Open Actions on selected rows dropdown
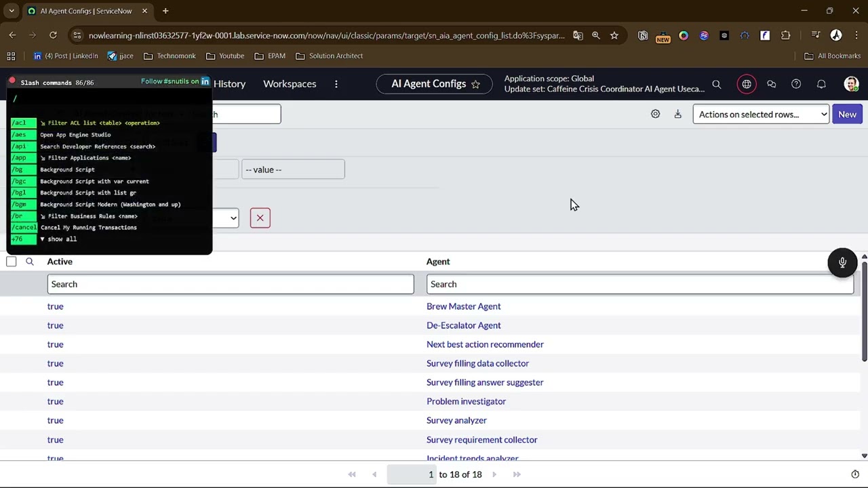The image size is (868, 488). [761, 115]
